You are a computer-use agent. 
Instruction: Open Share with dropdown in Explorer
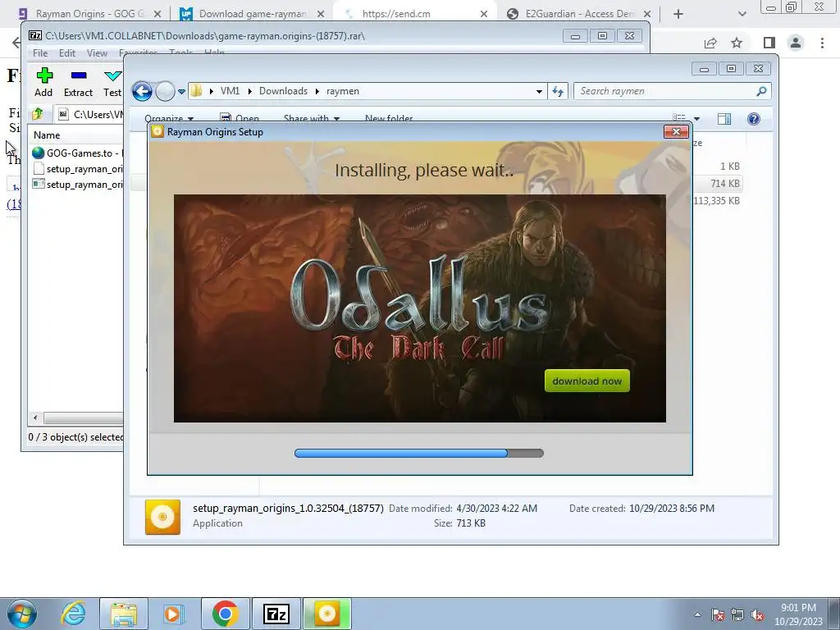coord(311,118)
